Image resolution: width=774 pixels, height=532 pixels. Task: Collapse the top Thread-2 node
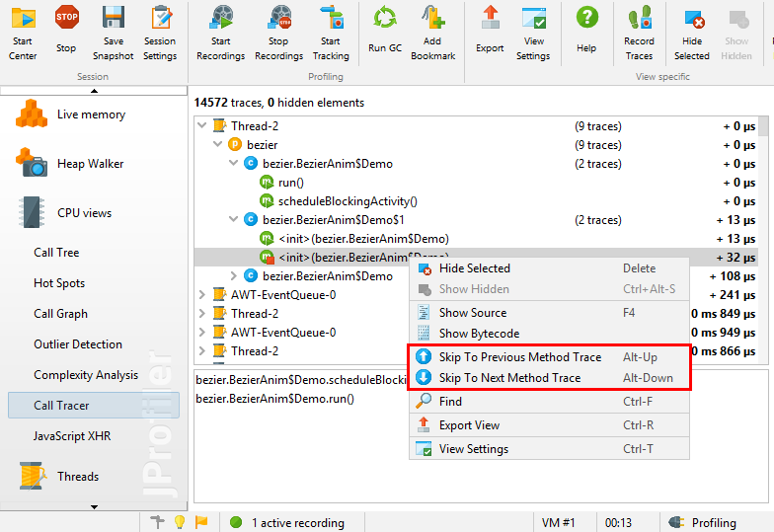tap(201, 125)
